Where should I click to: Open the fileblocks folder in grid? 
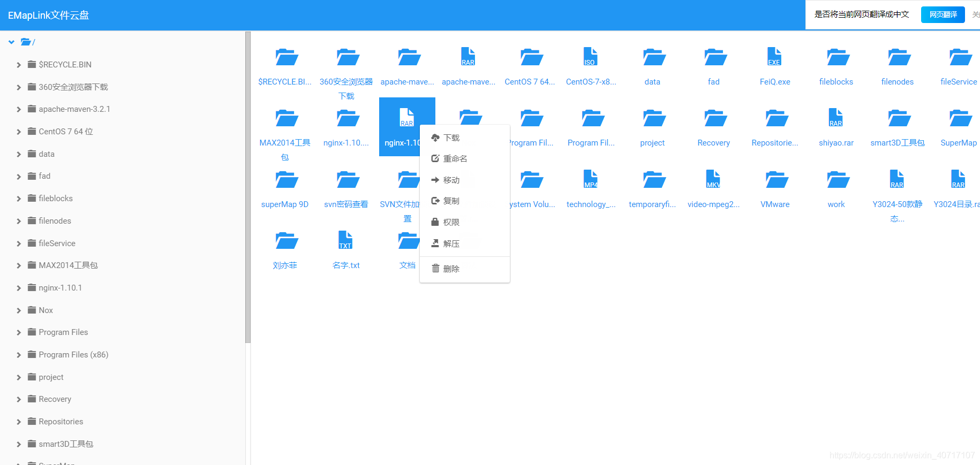point(838,57)
